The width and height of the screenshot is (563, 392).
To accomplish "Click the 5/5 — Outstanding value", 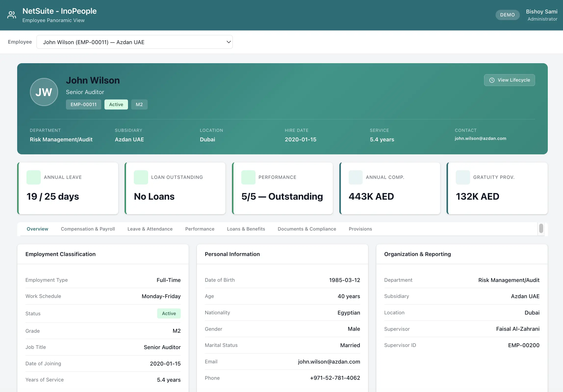I will coord(282,196).
